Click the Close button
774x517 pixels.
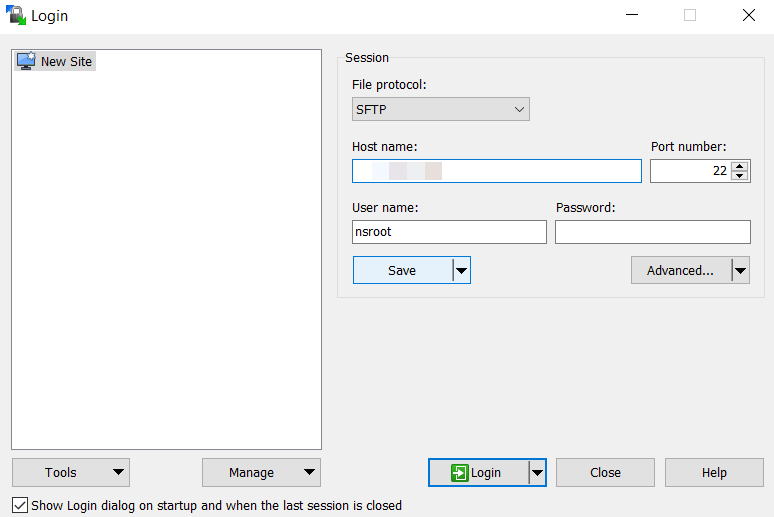click(605, 473)
